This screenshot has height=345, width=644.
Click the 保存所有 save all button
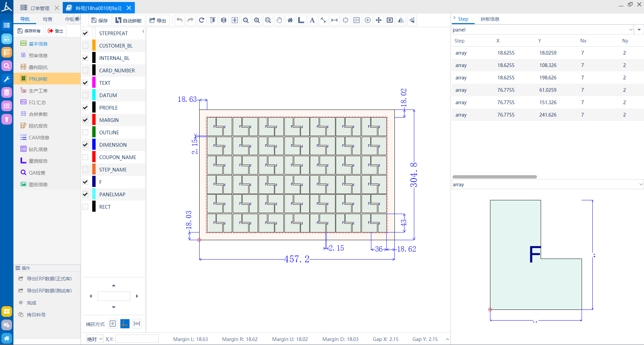click(x=29, y=31)
